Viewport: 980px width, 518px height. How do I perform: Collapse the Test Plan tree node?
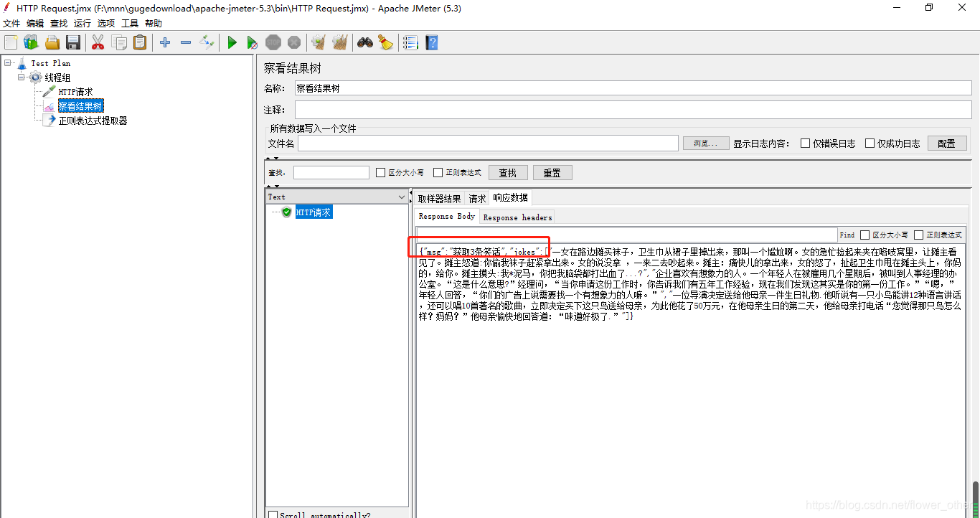[x=7, y=63]
